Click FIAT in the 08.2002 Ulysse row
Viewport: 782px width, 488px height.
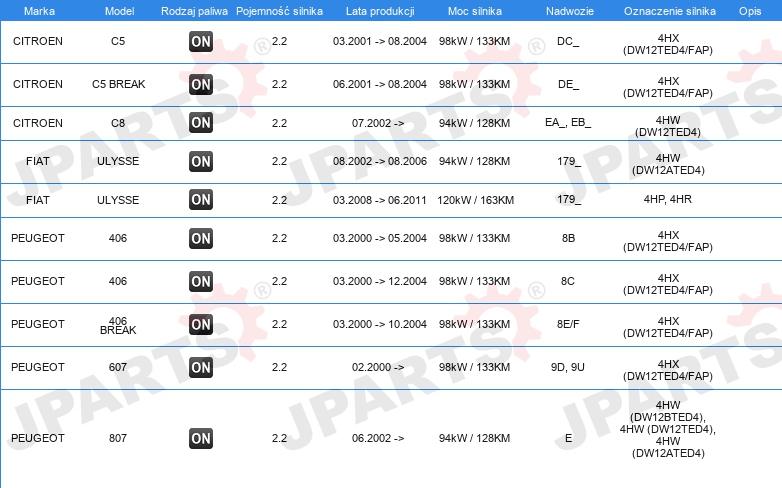[38, 161]
